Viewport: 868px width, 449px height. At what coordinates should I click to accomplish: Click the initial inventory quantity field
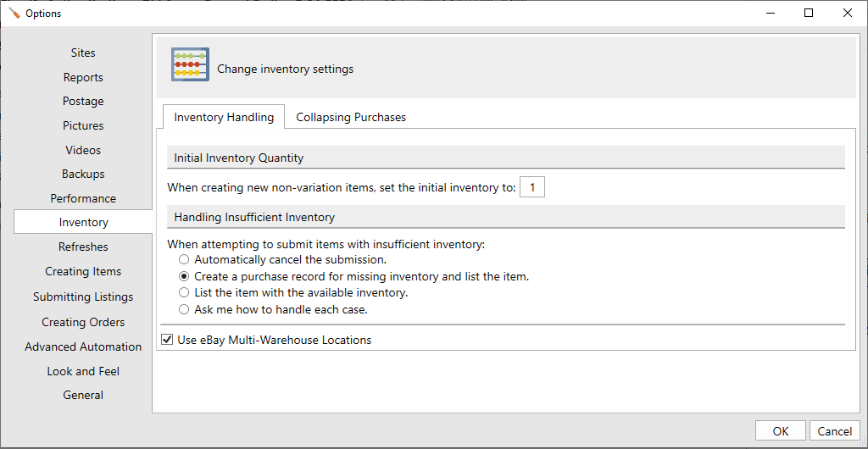pos(531,187)
